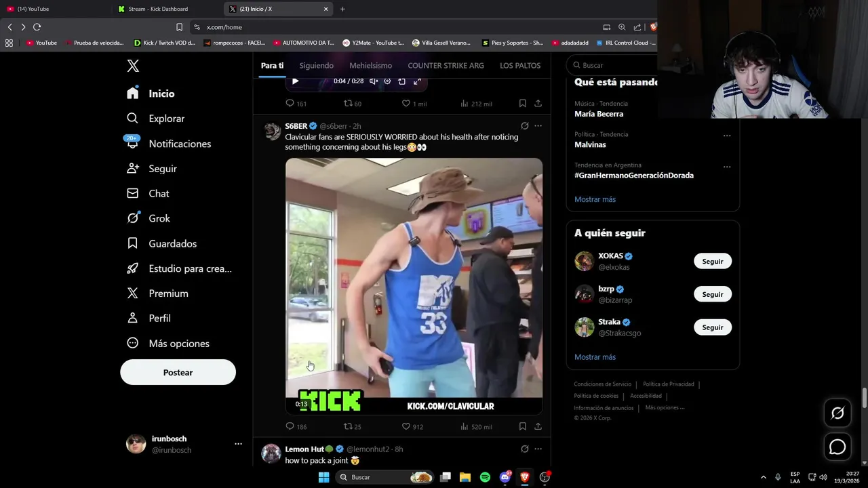Like the S6BER post with 912 likes
The width and height of the screenshot is (868, 488).
pyautogui.click(x=412, y=426)
